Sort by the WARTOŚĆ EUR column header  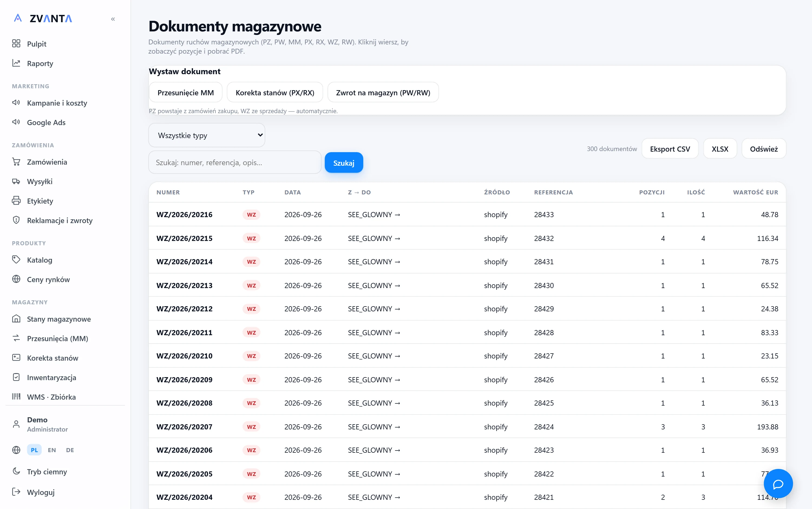(x=755, y=192)
